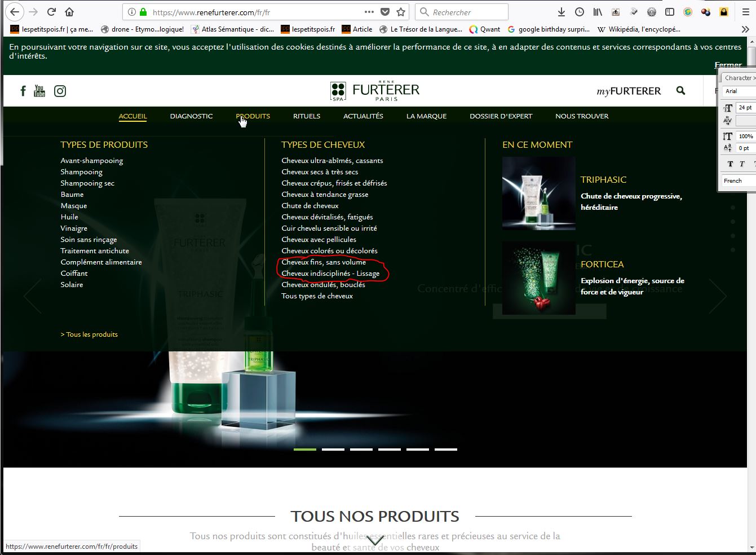Click the TRIPHASIC product thumbnail image
This screenshot has height=555, width=756.
click(538, 193)
